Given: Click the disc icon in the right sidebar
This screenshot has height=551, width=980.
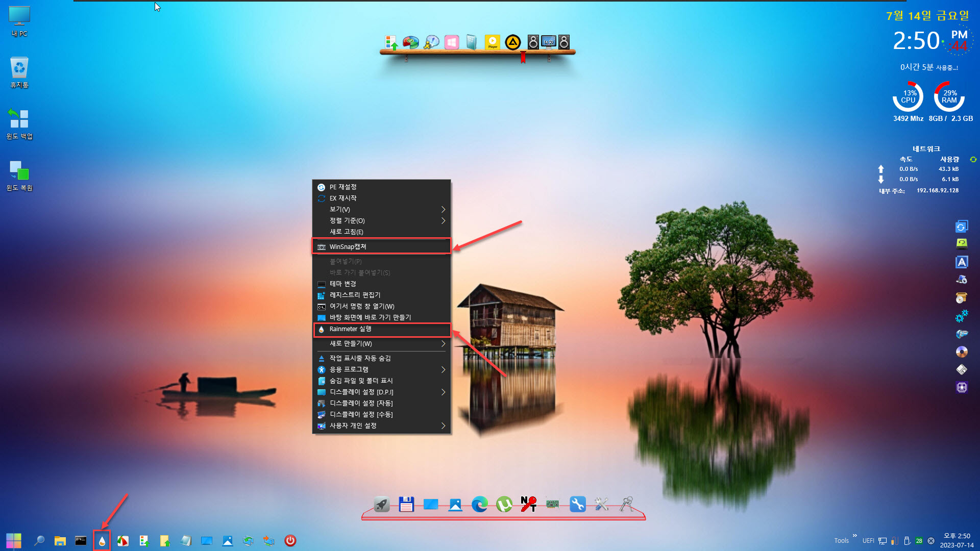Looking at the screenshot, I should (962, 352).
